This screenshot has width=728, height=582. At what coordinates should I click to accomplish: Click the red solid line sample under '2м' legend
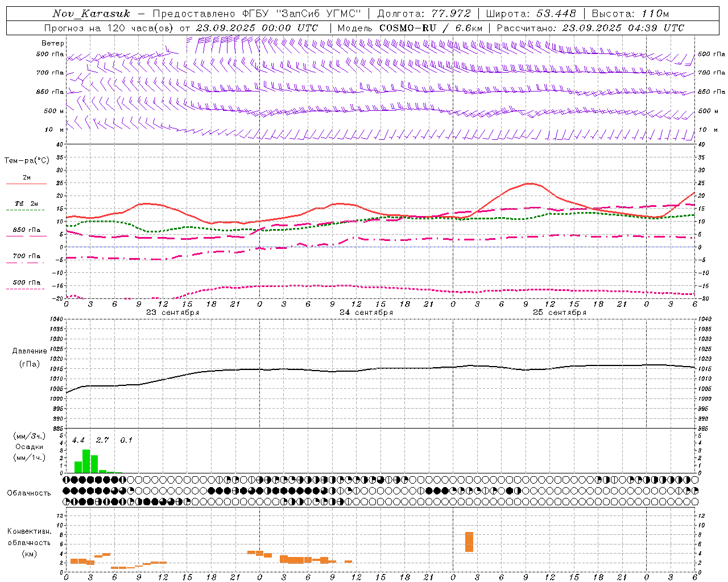[26, 184]
